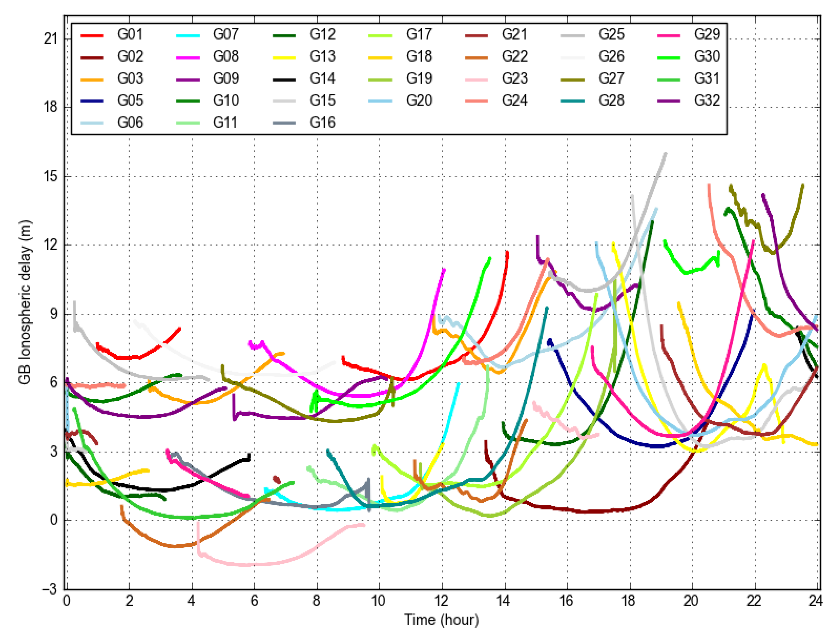Image resolution: width=840 pixels, height=639 pixels.
Task: Click the magenta G08 legend line swatch
Action: [188, 58]
